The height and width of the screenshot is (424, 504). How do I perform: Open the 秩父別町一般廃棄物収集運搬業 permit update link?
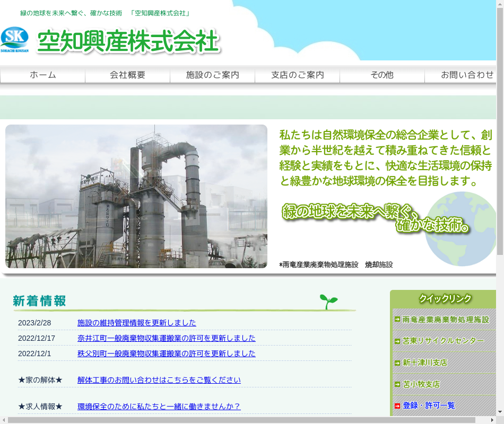tap(167, 354)
